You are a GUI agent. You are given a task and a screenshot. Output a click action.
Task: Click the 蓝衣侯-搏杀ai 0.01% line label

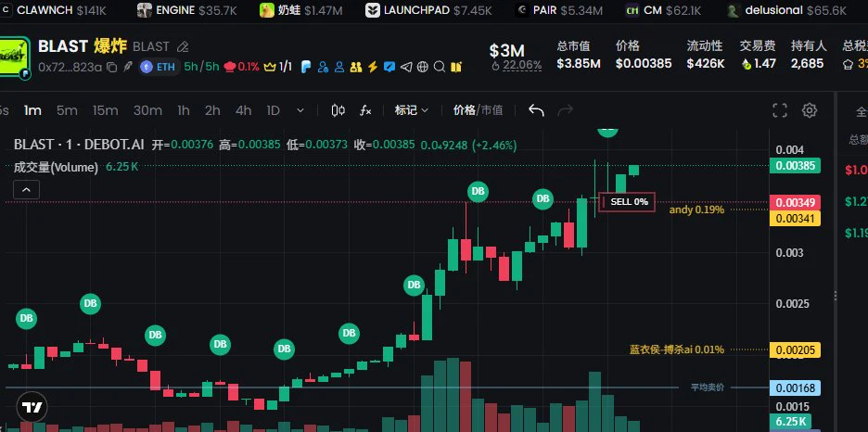click(676, 349)
